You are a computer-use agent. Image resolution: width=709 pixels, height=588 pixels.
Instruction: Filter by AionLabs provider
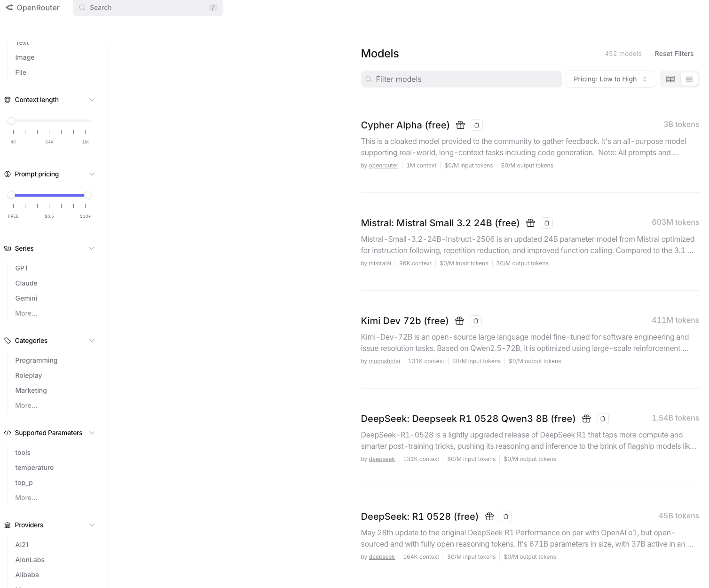(x=30, y=560)
